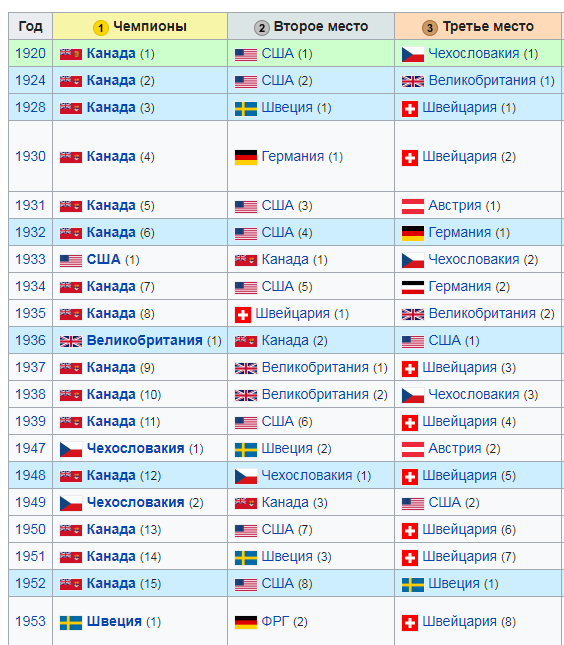Open the Великобритания link in 1938 second place
The image size is (564, 645).
coord(315,394)
